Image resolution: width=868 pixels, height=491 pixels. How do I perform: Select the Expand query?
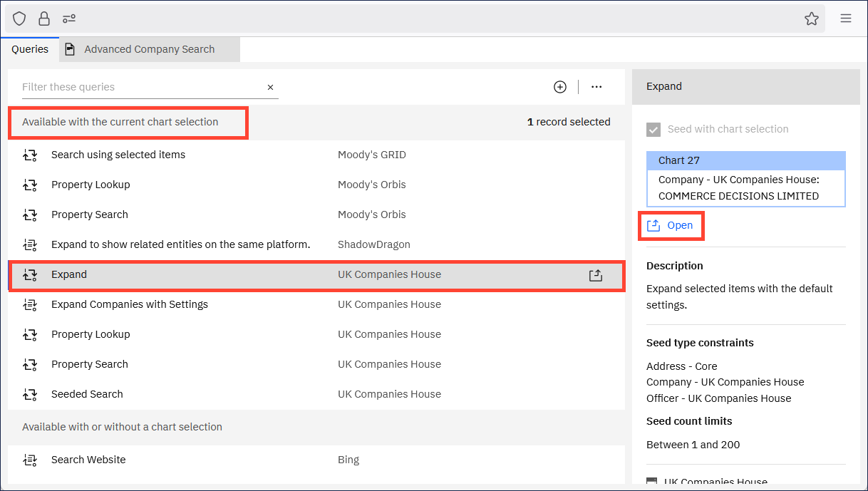pyautogui.click(x=316, y=274)
